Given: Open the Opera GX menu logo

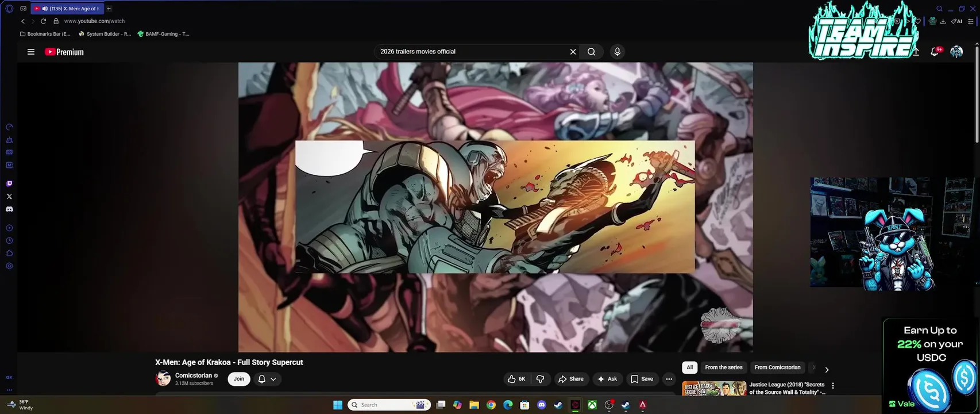Looking at the screenshot, I should pyautogui.click(x=9, y=9).
